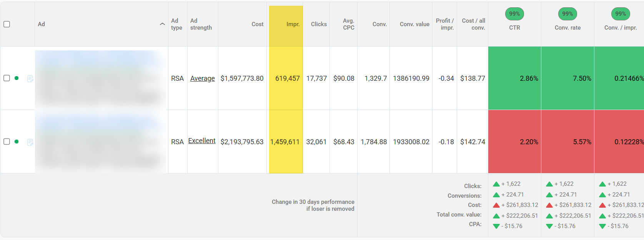Click the 99% badge above Conv. rate
Viewport: 644px width, 240px height.
click(567, 14)
